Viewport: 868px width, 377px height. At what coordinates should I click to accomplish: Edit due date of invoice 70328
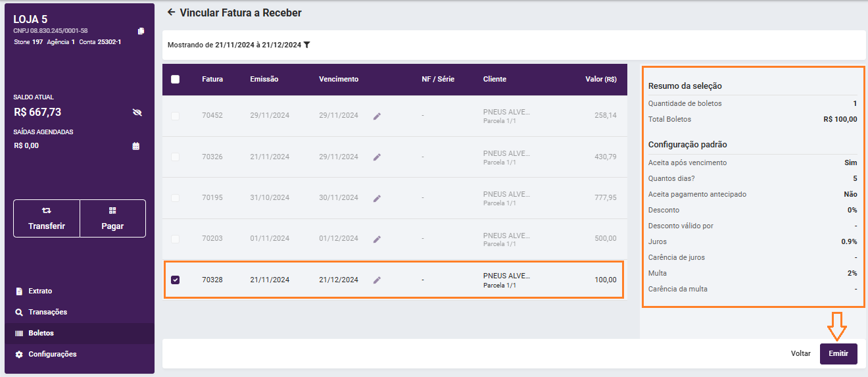point(377,280)
